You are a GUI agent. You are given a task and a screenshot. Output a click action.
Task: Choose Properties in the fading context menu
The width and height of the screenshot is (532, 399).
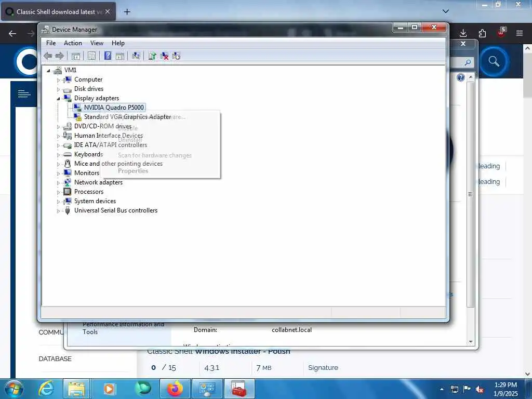133,171
